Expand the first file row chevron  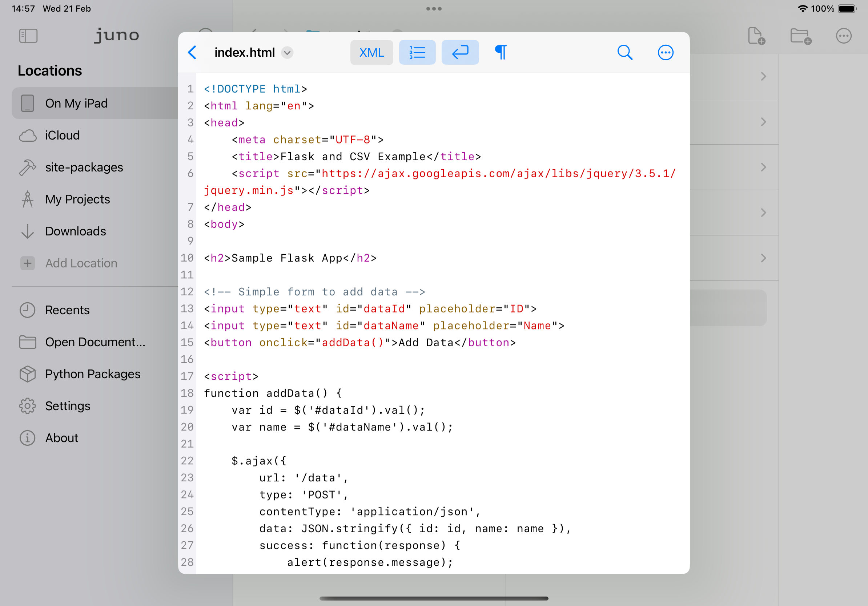click(x=763, y=77)
